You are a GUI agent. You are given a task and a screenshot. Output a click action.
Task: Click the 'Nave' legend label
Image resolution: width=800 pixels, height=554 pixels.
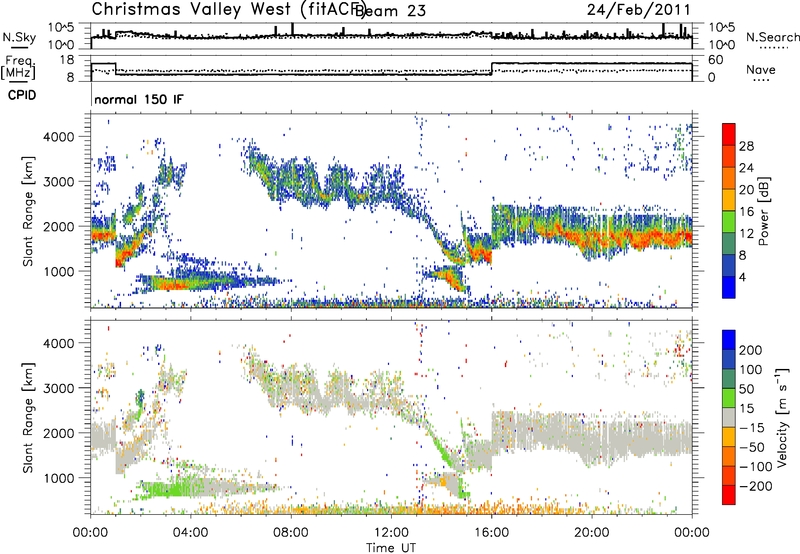[x=761, y=69]
